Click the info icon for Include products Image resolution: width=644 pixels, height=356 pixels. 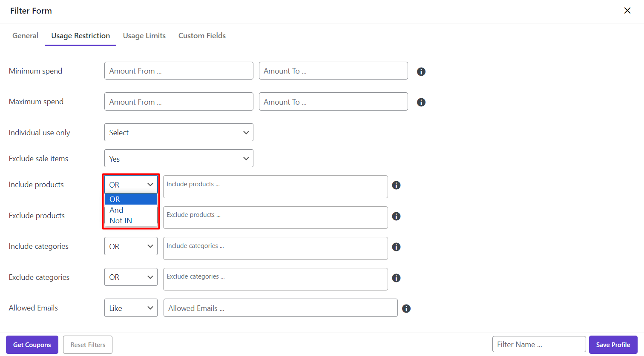point(396,185)
